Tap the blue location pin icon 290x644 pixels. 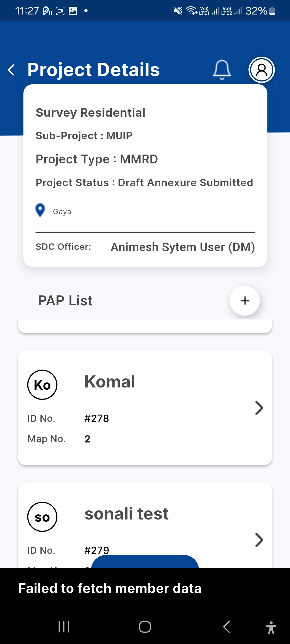40,210
